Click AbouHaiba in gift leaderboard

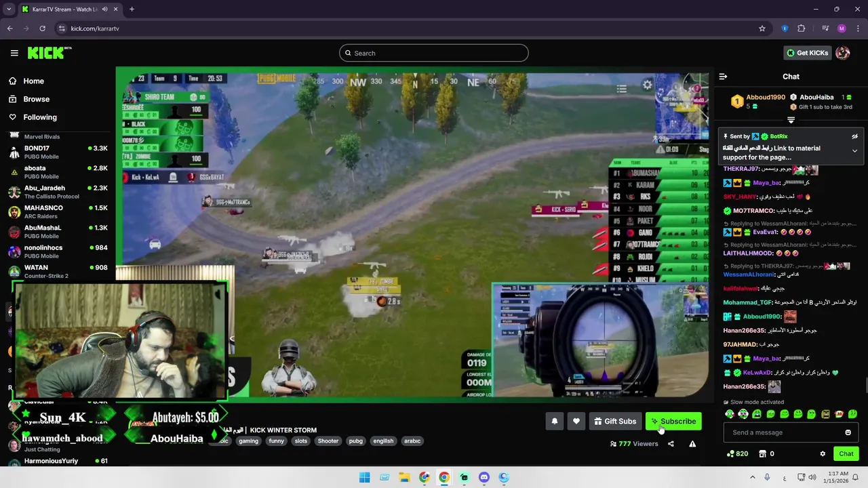[x=816, y=98]
